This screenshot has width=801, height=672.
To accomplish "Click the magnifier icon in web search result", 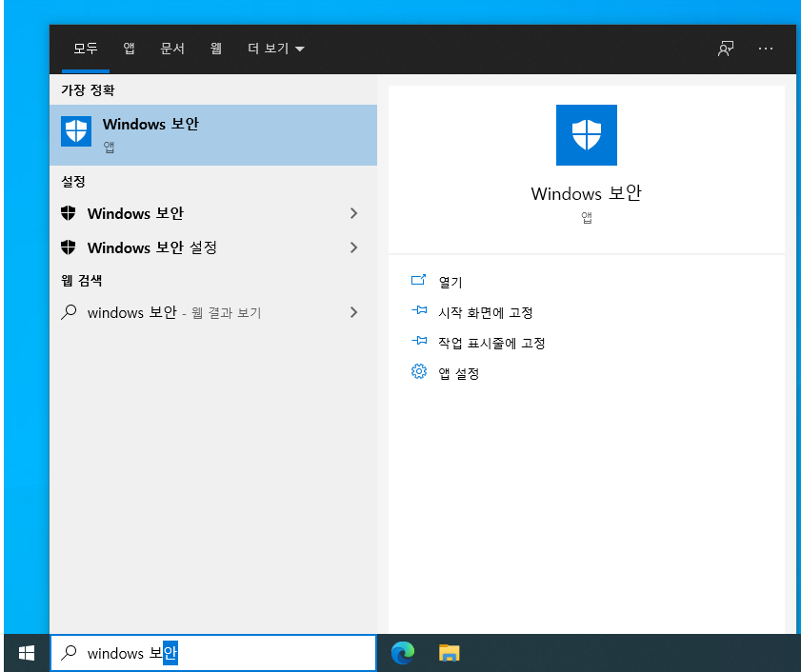I will point(69,312).
